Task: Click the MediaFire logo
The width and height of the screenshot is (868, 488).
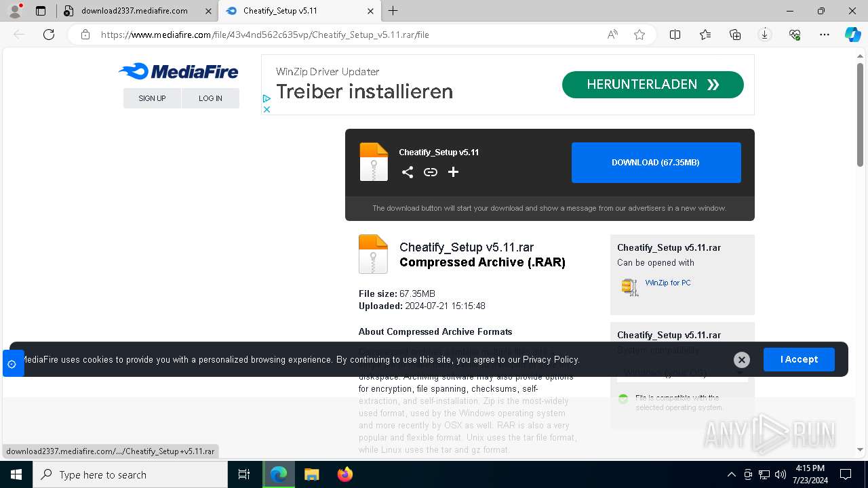Action: point(178,71)
